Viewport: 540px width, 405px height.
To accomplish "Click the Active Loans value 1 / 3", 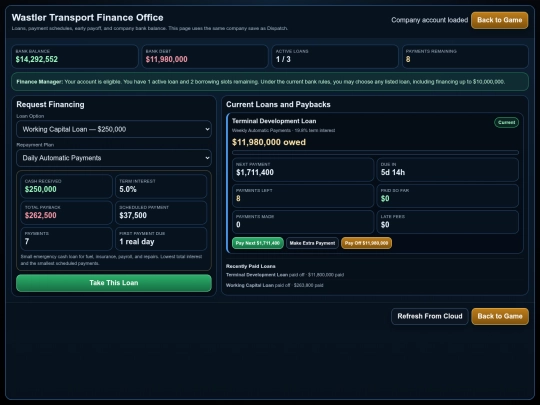I will point(283,59).
